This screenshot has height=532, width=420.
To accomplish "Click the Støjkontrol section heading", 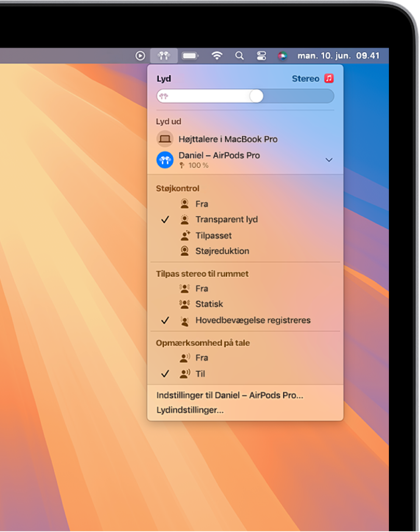I will point(178,189).
